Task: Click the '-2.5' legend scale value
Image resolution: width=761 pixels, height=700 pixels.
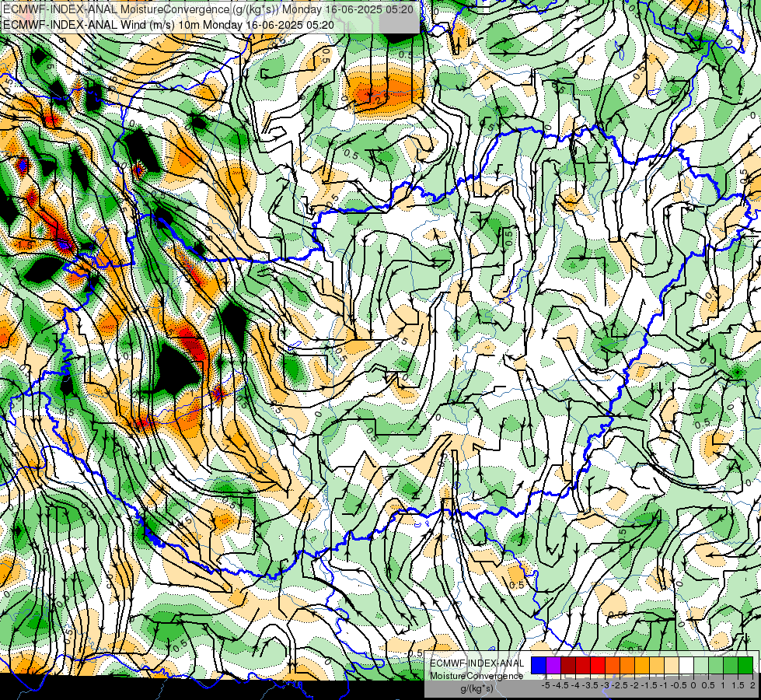Action: click(620, 685)
